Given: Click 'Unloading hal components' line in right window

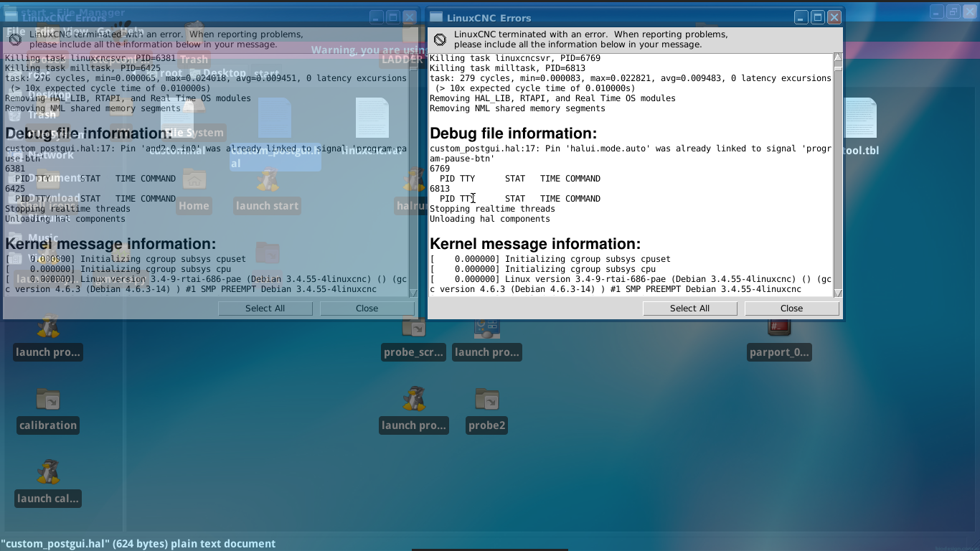Looking at the screenshot, I should click(x=490, y=219).
